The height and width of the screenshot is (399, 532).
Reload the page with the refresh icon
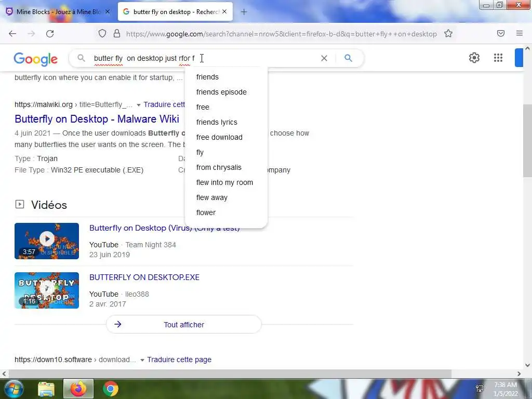(x=50, y=34)
